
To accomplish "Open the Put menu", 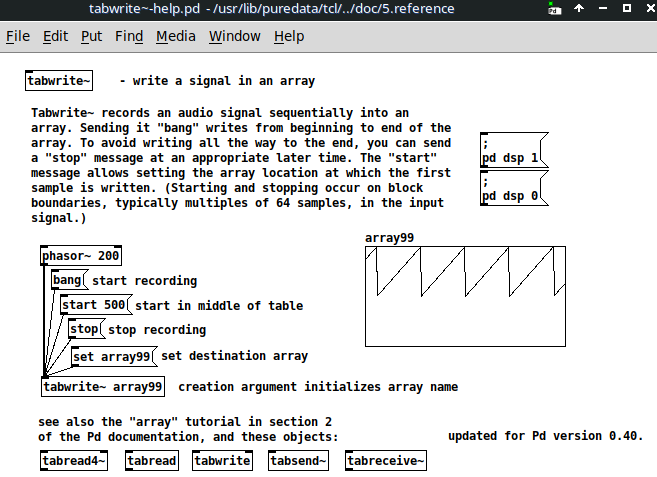I will coord(91,36).
